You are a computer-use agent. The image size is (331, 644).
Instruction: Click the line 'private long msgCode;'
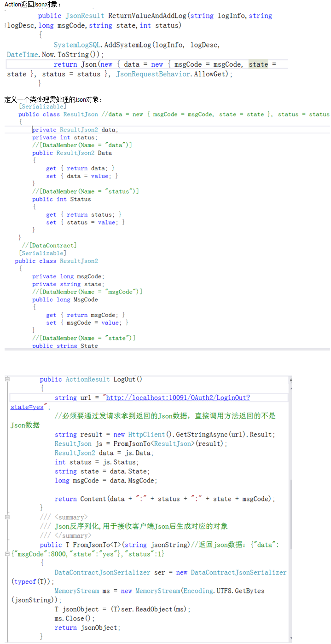(x=68, y=276)
